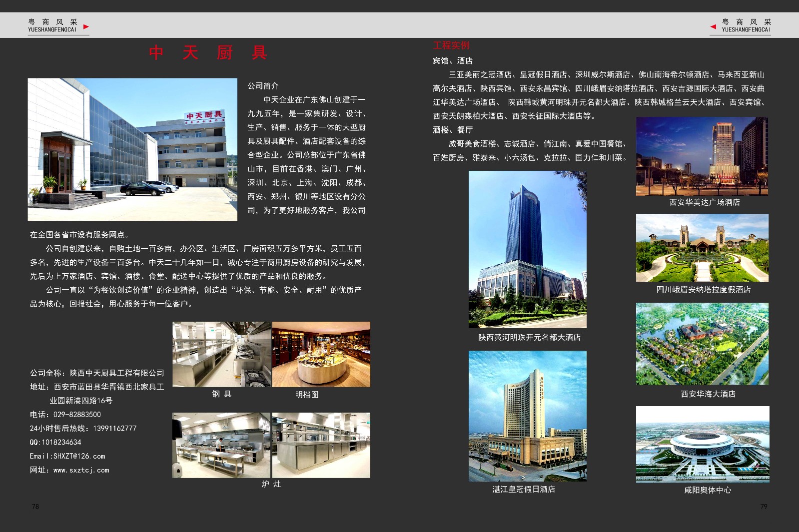This screenshot has height=532, width=799.
Task: Click caption 湛江皇冠假日酒店
Action: click(524, 490)
